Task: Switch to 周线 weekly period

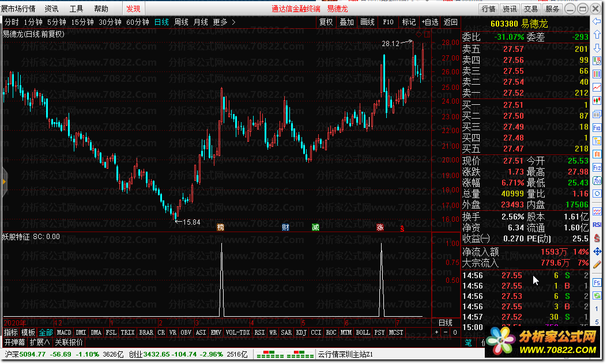Action: [x=181, y=22]
